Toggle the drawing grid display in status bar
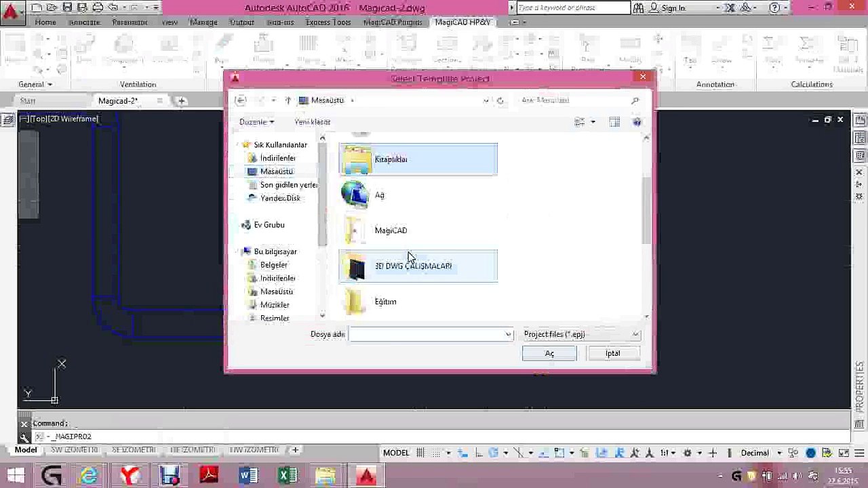This screenshot has height=488, width=868. [x=421, y=453]
